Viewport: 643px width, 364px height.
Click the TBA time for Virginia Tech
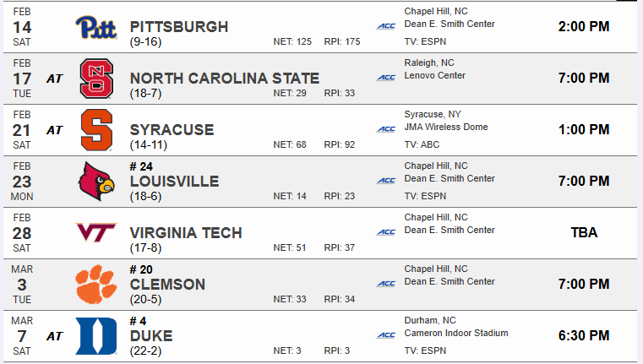(584, 233)
